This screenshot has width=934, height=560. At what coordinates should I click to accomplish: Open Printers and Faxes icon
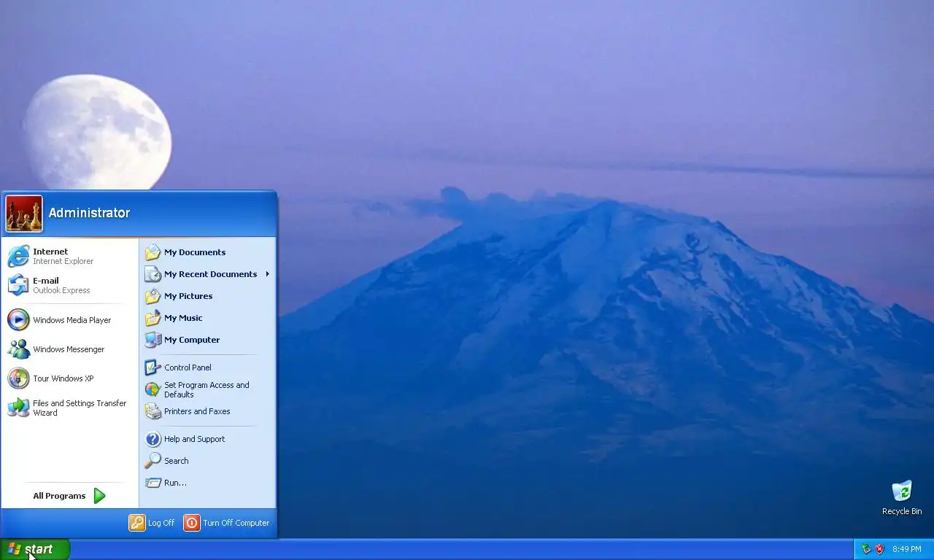click(153, 411)
